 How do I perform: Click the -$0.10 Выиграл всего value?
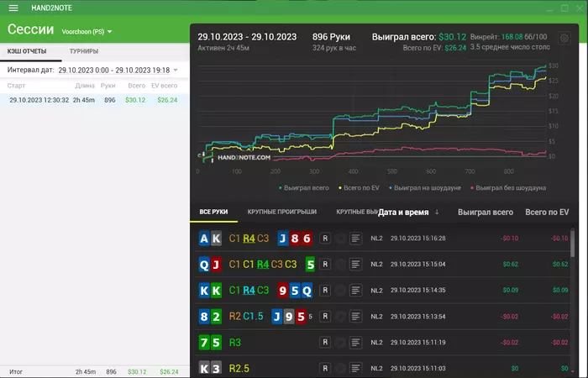coord(509,239)
